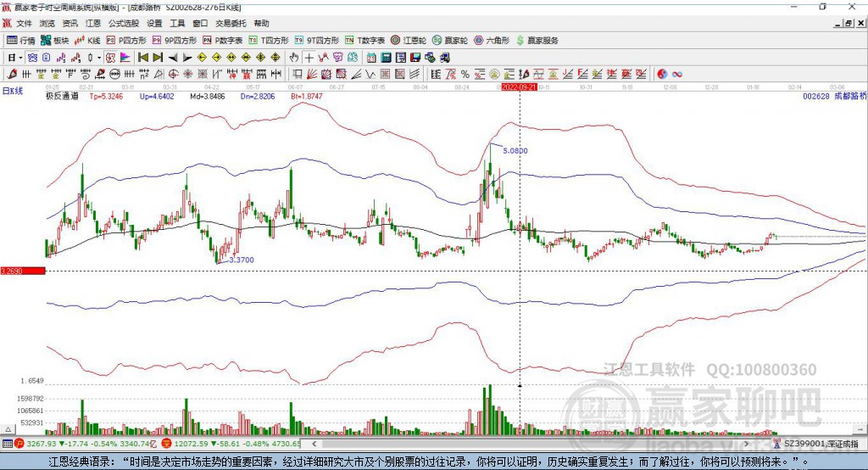Click Shenzhen index 12072.59 in status bar
Viewport: 868px width, 470px height.
(192, 444)
